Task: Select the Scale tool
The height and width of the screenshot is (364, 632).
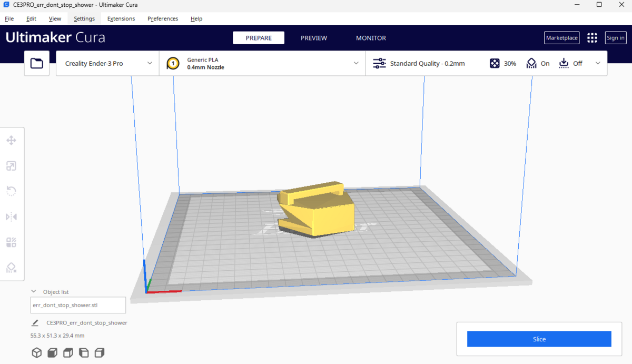Action: pos(11,166)
